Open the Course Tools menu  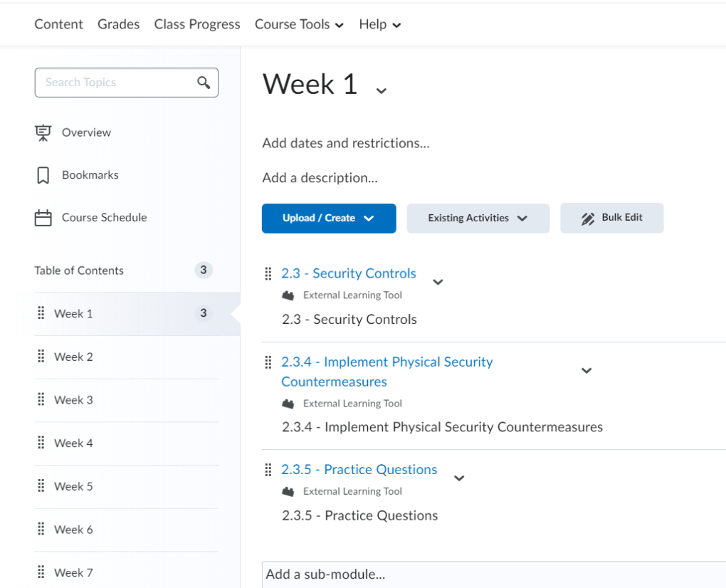pyautogui.click(x=299, y=24)
